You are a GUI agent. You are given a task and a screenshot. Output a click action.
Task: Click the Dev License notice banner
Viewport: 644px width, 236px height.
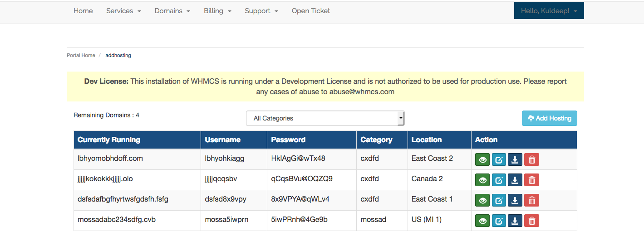click(x=325, y=86)
